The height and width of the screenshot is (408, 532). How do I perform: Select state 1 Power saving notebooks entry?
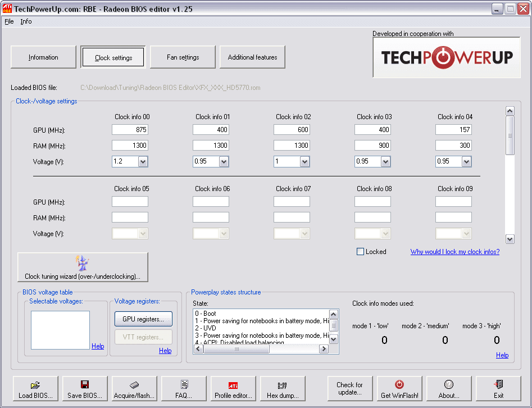pos(261,321)
